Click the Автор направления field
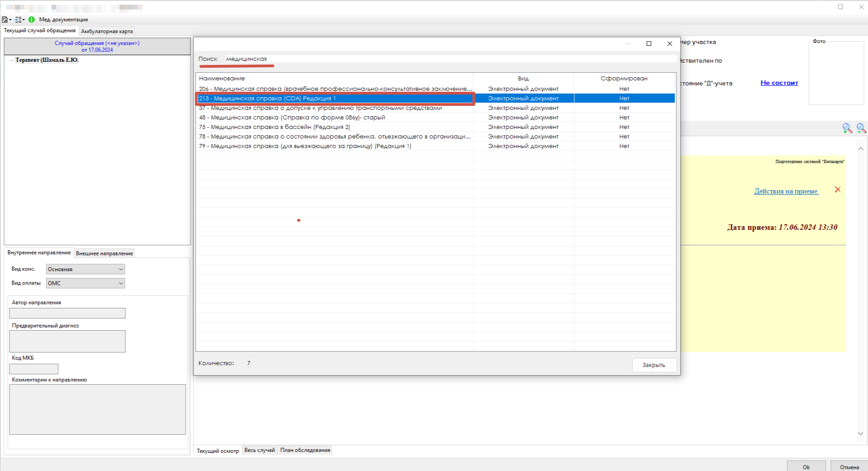 (x=67, y=313)
